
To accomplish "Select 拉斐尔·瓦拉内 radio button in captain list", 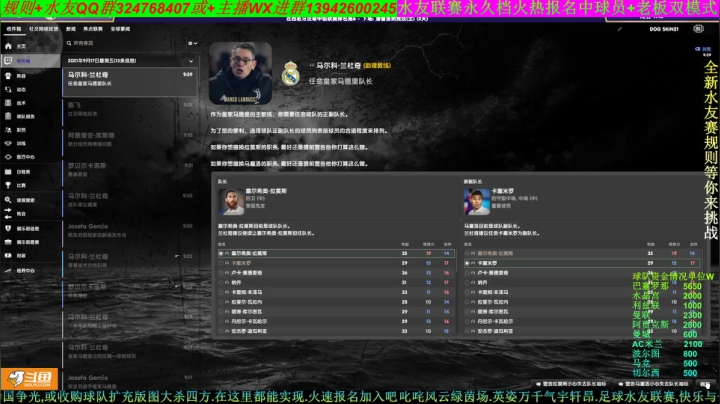I will 221,302.
